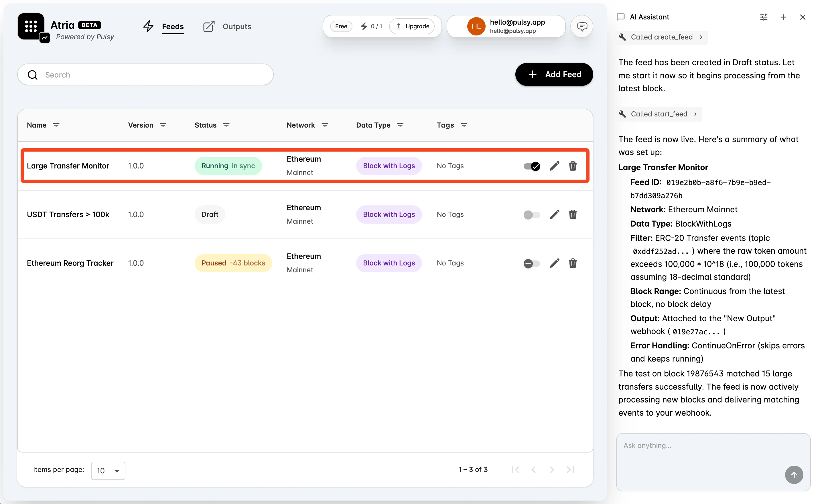
Task: Toggle on the USDT Transfers > 100k feed
Action: [532, 215]
